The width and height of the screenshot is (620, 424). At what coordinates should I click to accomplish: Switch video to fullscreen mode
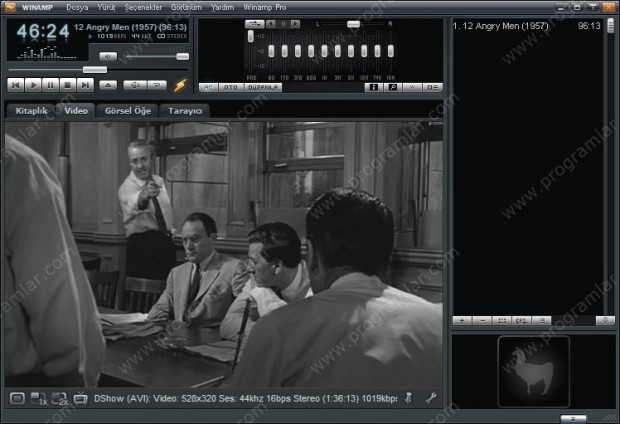tap(17, 398)
